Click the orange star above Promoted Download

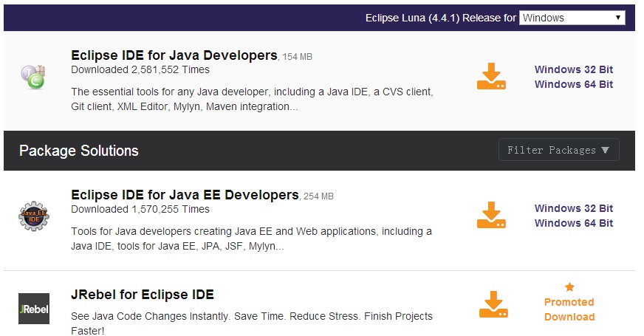569,287
